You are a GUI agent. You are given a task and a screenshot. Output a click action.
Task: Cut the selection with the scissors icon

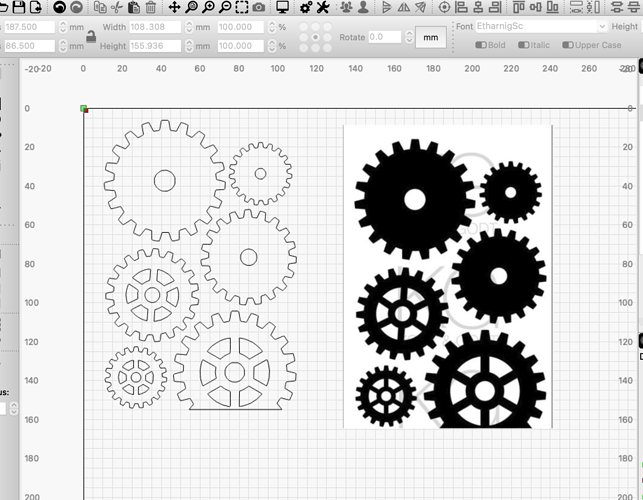117,7
